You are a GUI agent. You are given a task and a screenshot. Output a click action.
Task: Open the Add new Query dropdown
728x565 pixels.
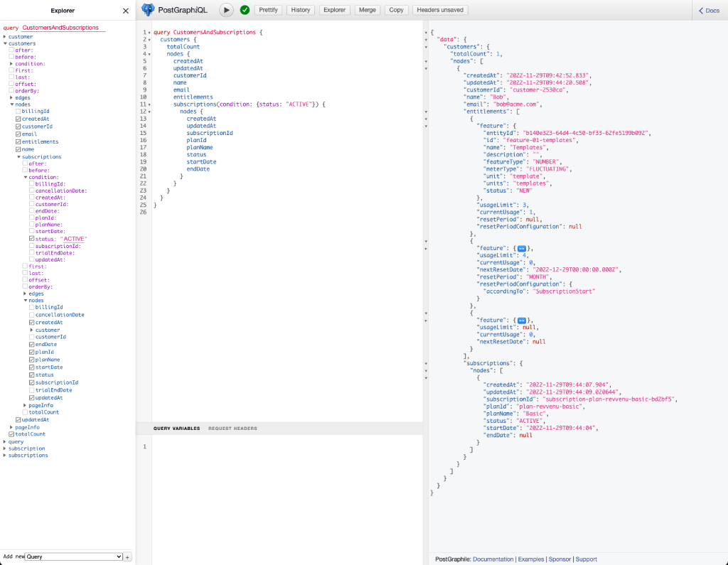point(74,556)
